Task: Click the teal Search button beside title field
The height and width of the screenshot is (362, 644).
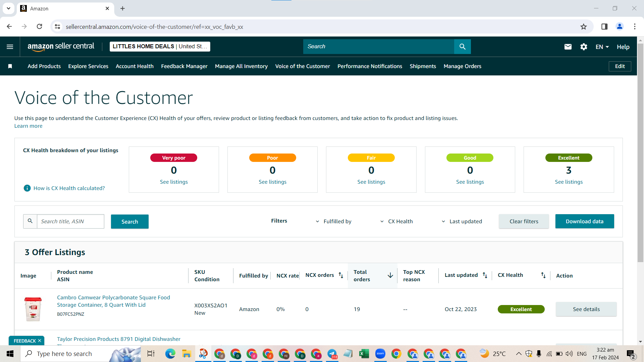Action: 129,222
